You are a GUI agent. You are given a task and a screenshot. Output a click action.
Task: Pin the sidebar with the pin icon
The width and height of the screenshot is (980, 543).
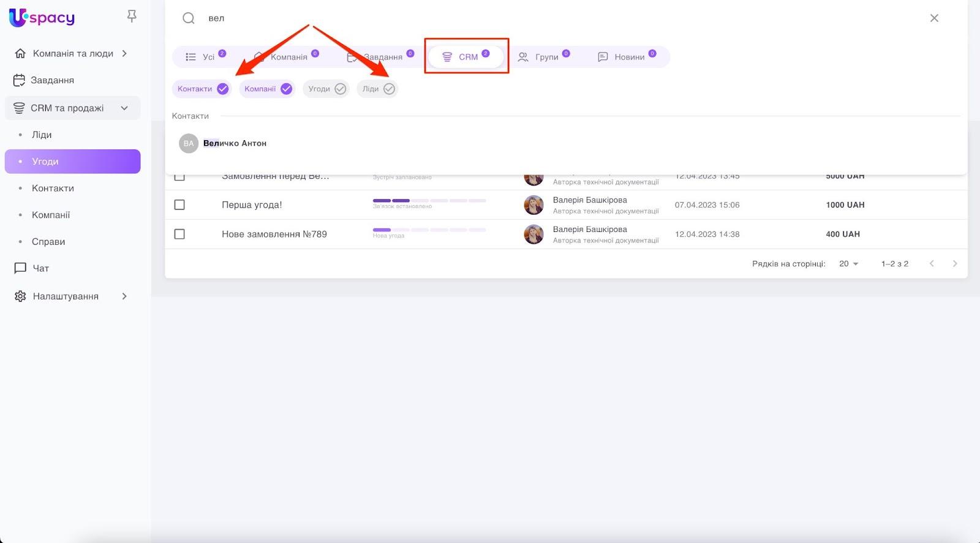tap(132, 17)
